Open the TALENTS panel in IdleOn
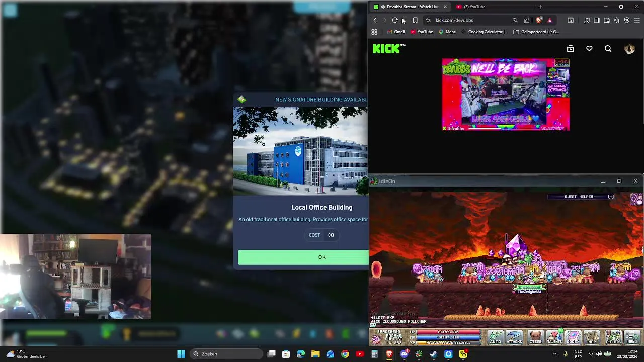This screenshot has height=362, width=644. point(554,337)
